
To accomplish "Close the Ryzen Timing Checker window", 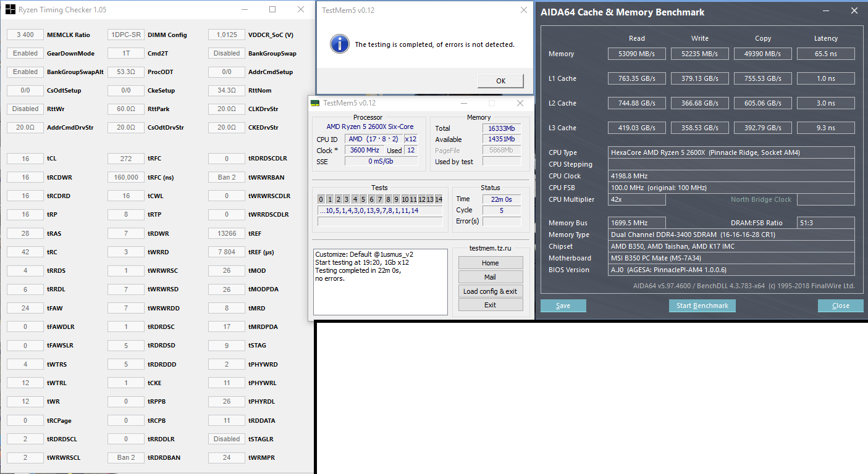I will 301,10.
